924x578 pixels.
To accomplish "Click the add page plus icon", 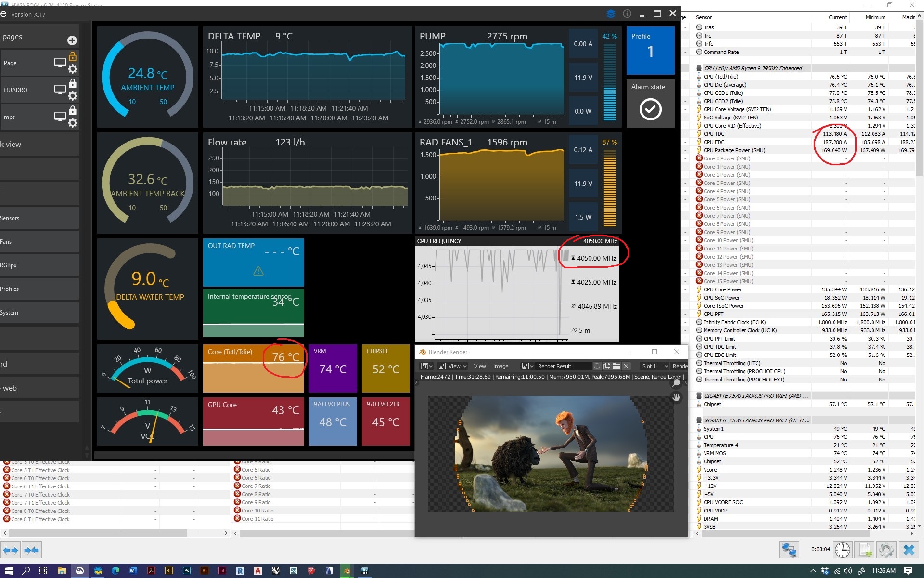I will click(72, 40).
